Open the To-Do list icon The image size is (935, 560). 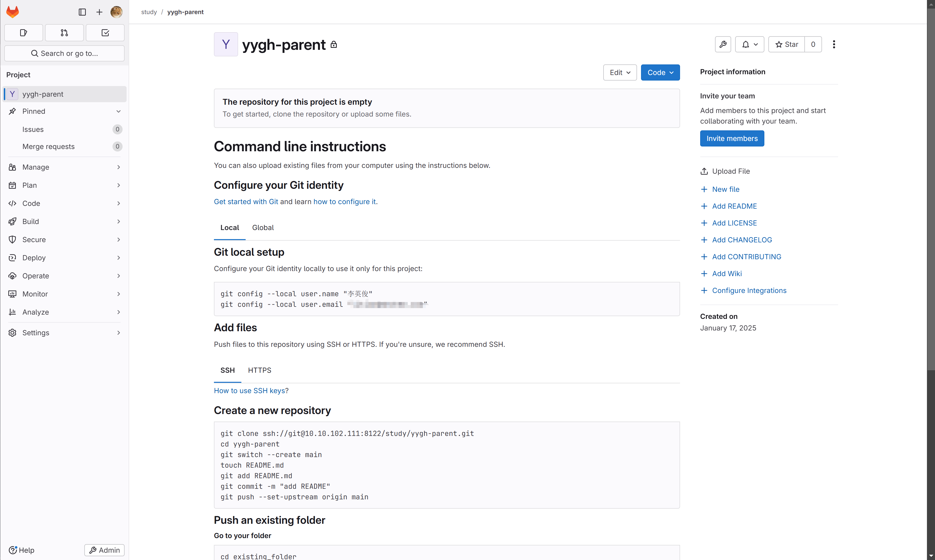point(105,33)
